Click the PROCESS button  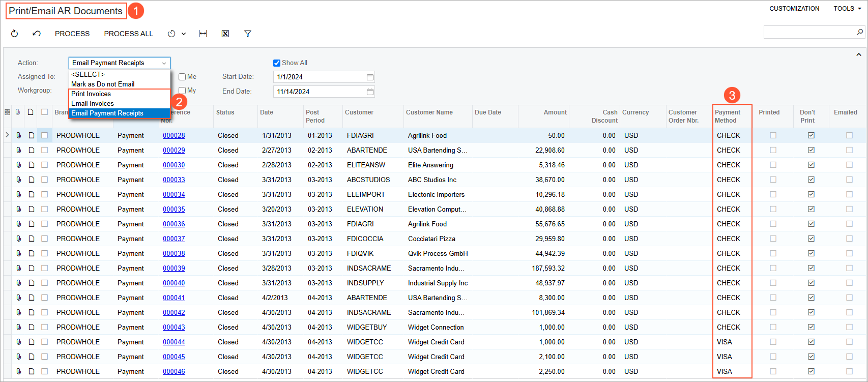(72, 34)
